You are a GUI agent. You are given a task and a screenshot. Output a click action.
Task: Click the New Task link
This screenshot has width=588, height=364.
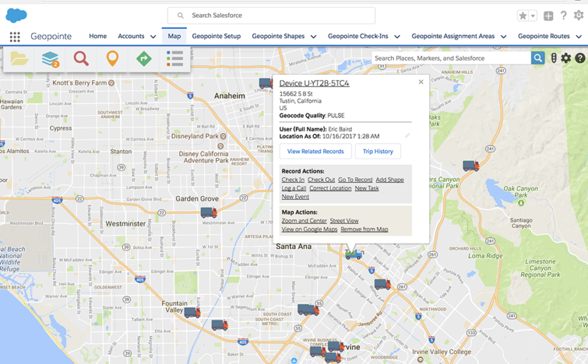point(367,188)
